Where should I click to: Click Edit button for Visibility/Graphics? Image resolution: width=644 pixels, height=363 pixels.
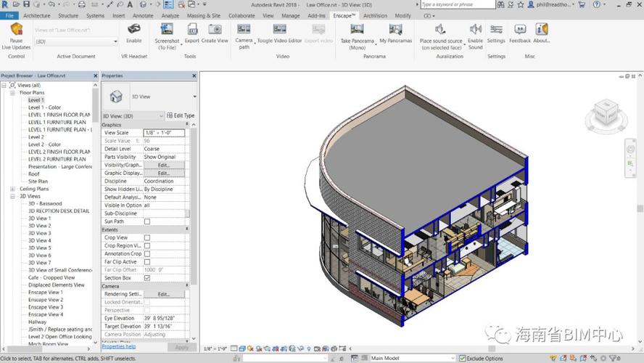click(x=163, y=165)
